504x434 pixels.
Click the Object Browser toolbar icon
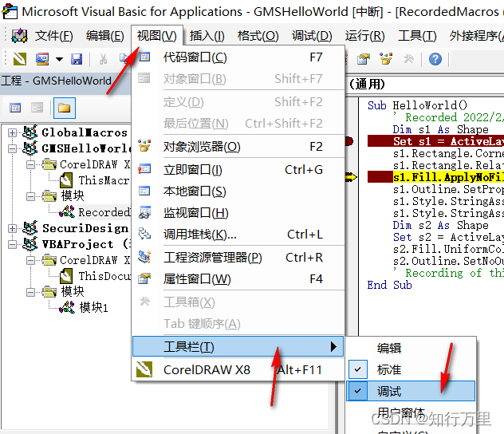[386, 59]
